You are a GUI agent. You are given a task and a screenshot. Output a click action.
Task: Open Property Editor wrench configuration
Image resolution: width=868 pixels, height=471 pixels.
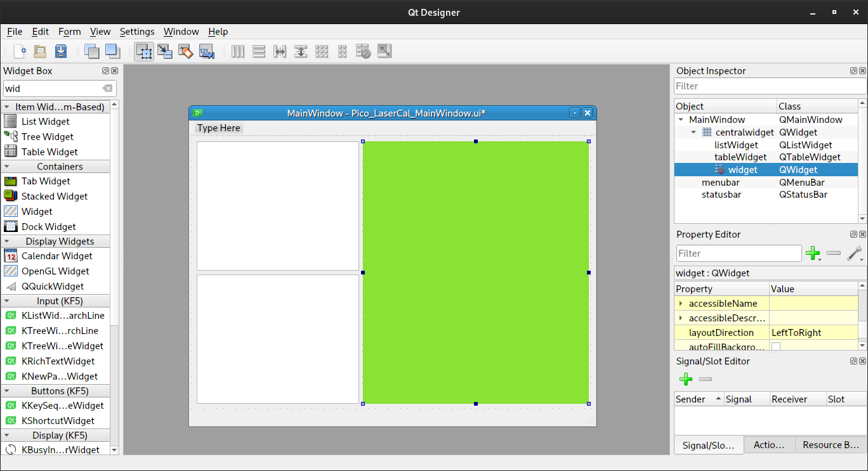pyautogui.click(x=855, y=254)
